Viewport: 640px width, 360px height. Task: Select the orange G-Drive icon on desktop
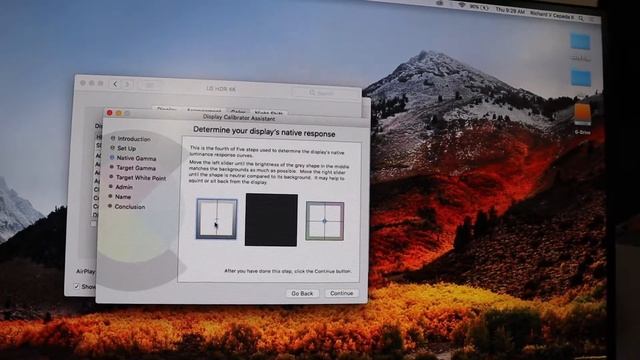pyautogui.click(x=582, y=115)
